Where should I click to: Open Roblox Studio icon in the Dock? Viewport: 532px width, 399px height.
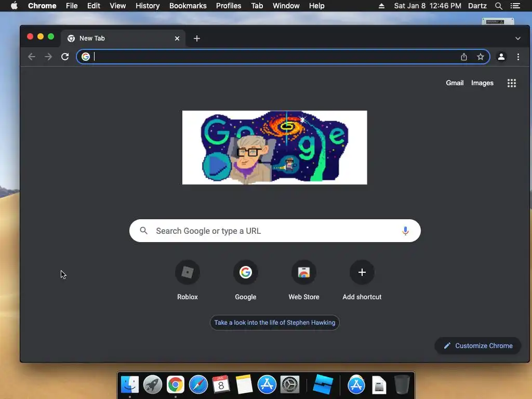click(323, 385)
